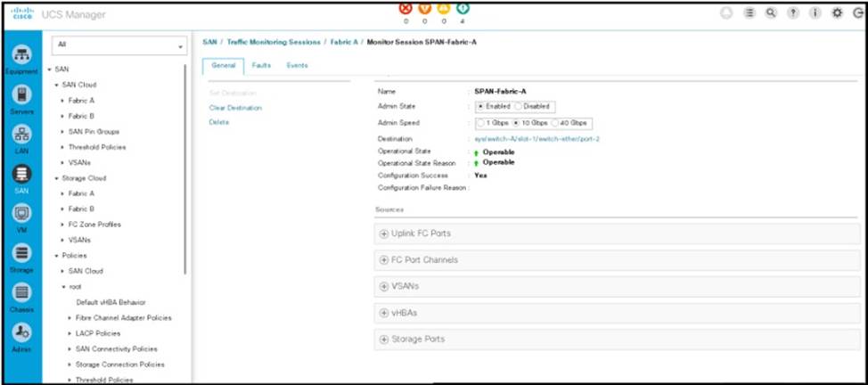This screenshot has width=868, height=385.
Task: Open the destination port-2 link
Action: coord(523,139)
